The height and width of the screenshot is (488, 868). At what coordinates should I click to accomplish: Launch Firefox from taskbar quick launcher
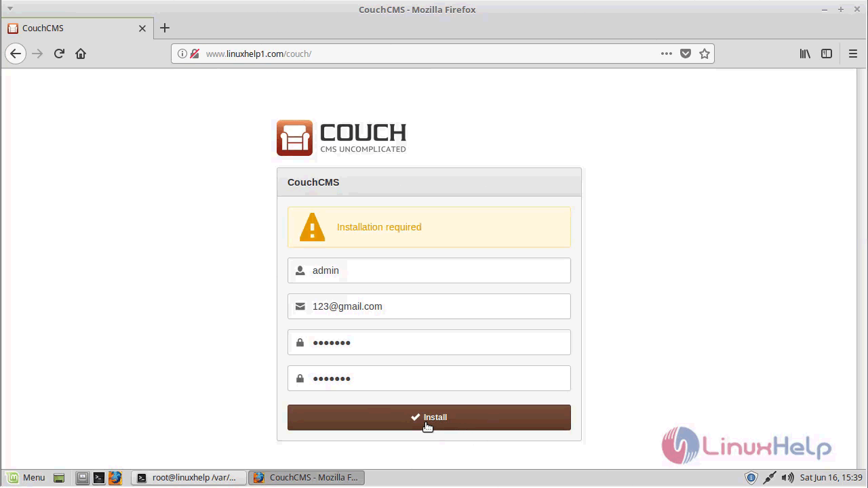click(x=115, y=478)
